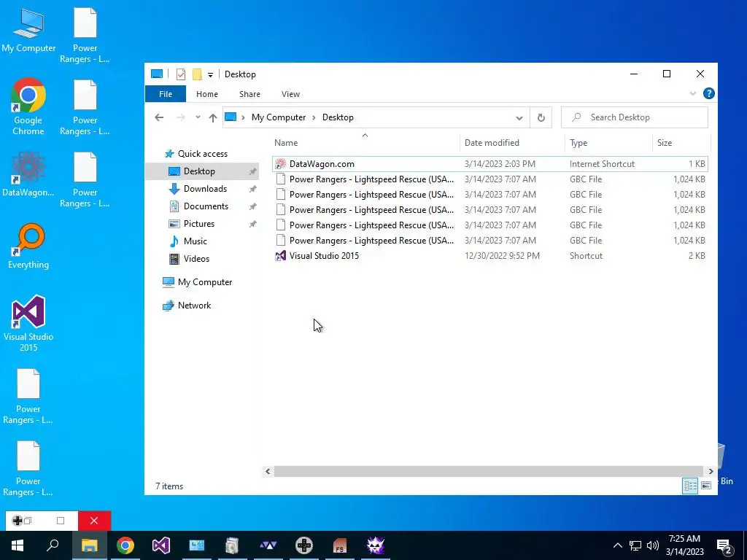This screenshot has height=560, width=747.
Task: Go up one folder level arrow
Action: tap(213, 117)
